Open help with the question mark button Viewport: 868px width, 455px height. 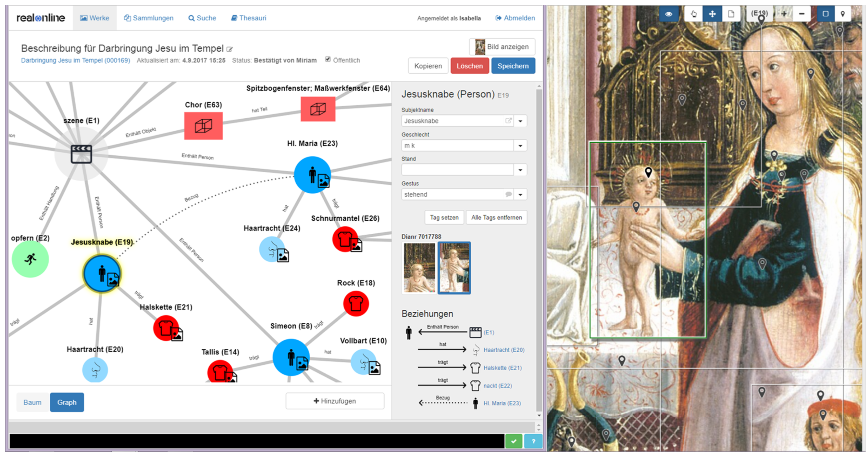tap(533, 441)
